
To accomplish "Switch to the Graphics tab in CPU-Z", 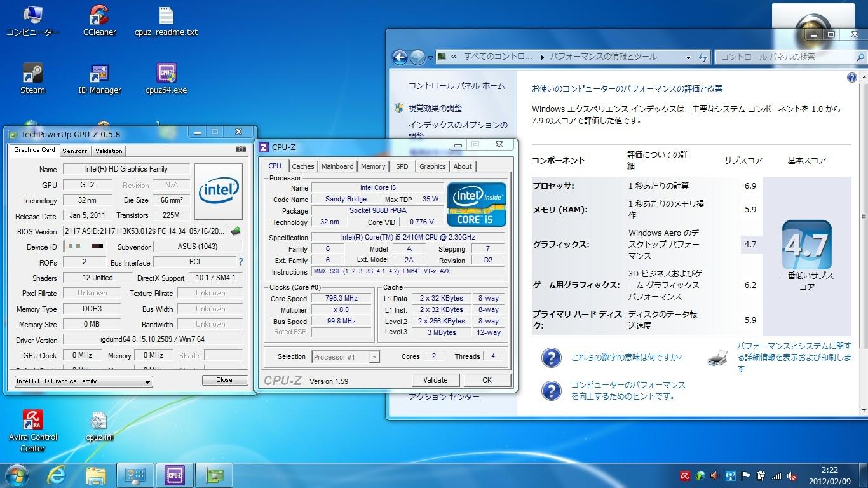I will click(x=433, y=166).
